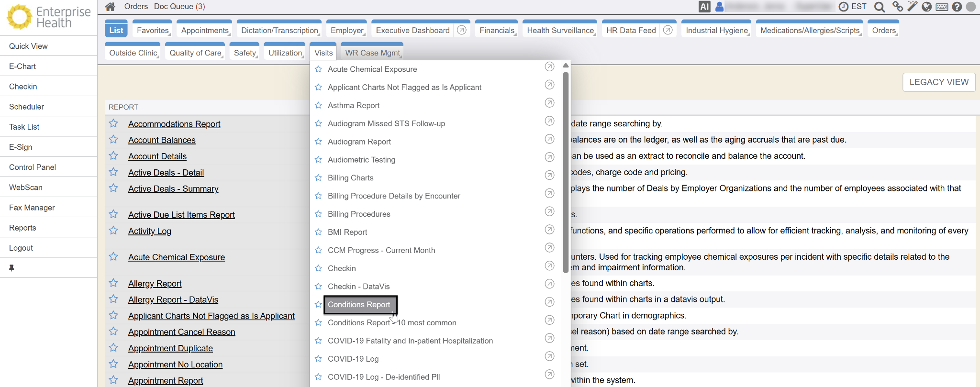
Task: Click the Visits dropdown scrollbar up arrow
Action: (x=566, y=66)
